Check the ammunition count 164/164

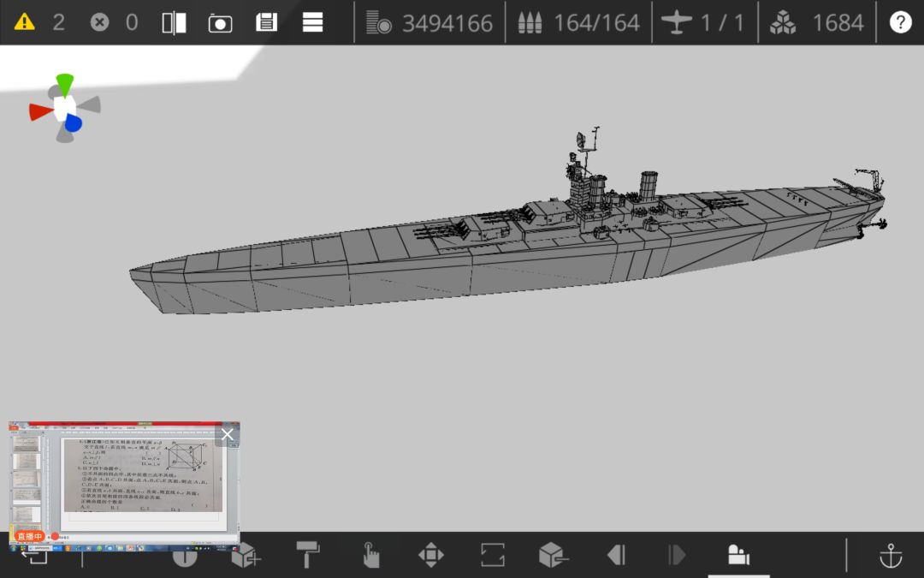[578, 23]
